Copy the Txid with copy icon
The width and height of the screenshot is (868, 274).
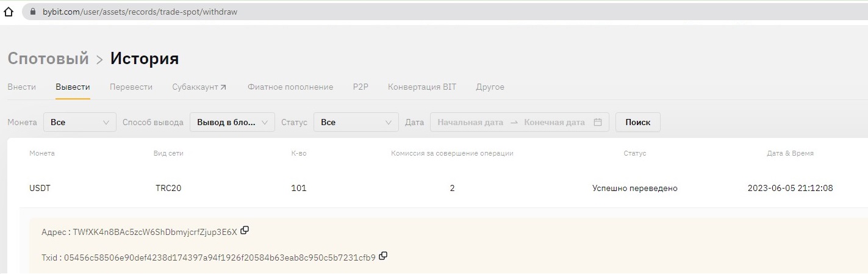[x=383, y=256]
